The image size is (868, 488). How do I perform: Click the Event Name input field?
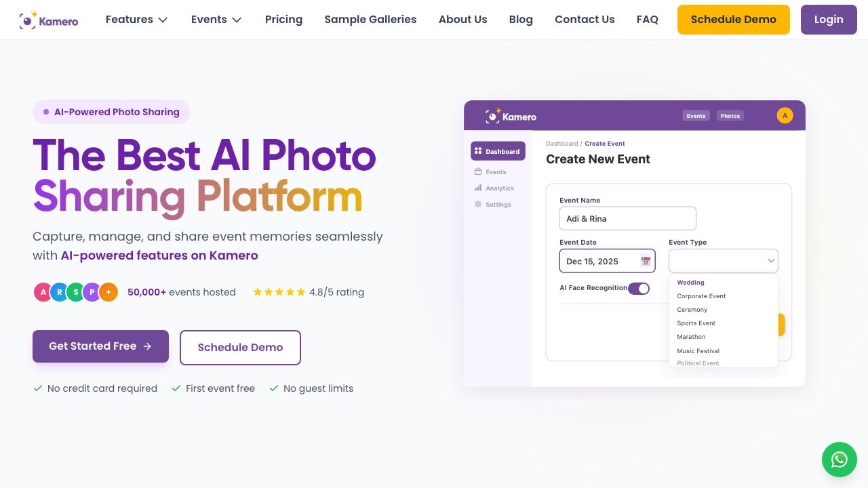click(628, 218)
